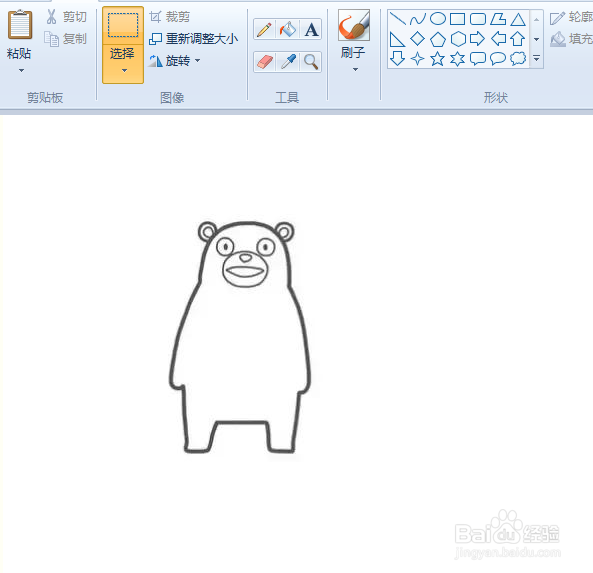
Task: Select the Hexagon shape
Action: click(458, 39)
